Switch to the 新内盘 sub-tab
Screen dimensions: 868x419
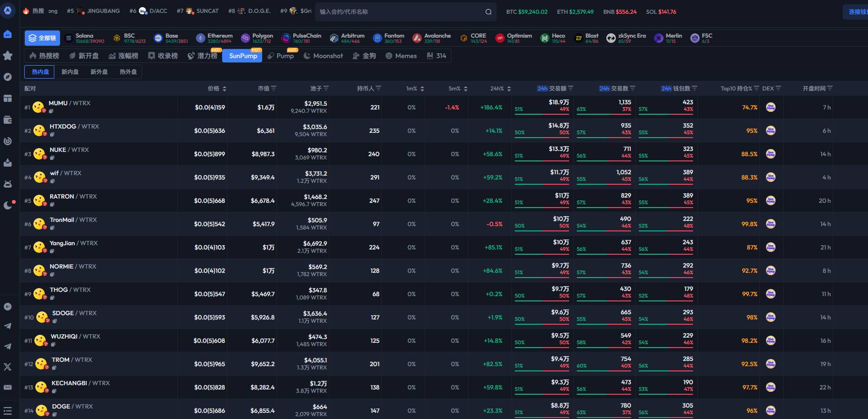(x=70, y=72)
